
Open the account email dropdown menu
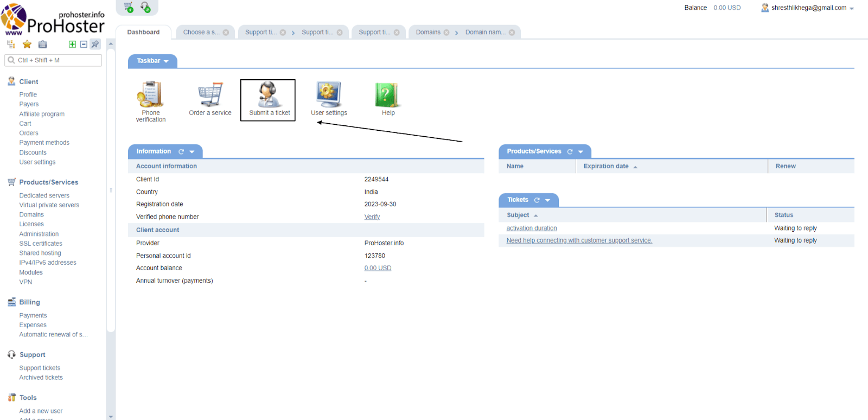tap(851, 9)
